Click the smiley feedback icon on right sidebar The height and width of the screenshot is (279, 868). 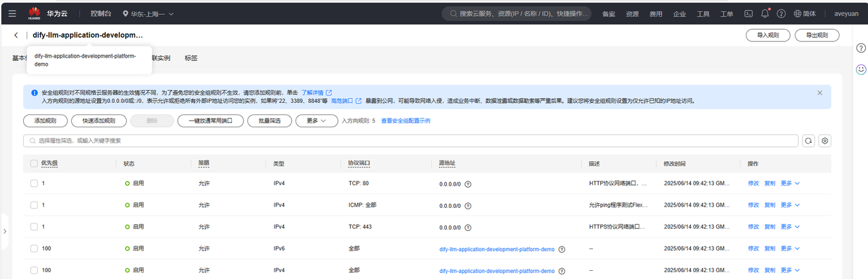click(x=861, y=69)
